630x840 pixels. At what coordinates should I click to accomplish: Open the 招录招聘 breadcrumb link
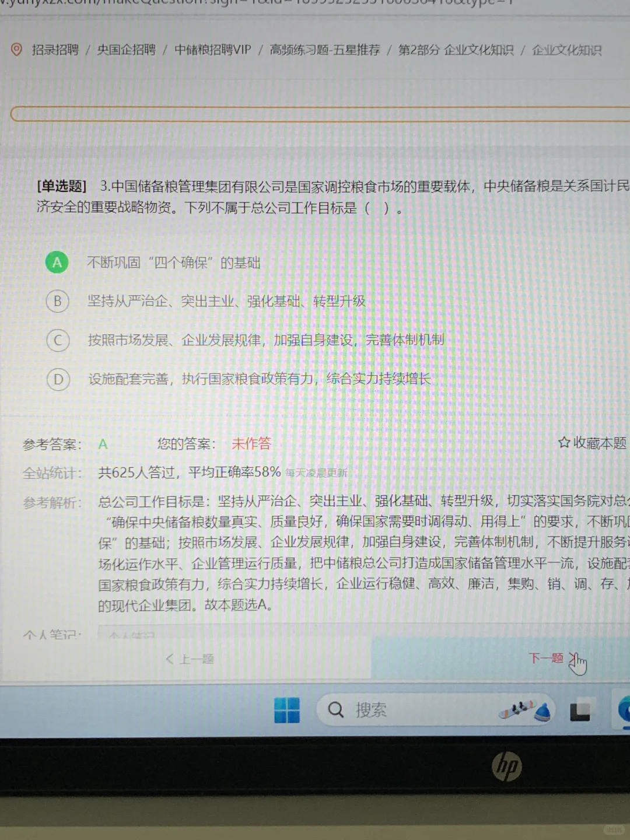coord(53,51)
